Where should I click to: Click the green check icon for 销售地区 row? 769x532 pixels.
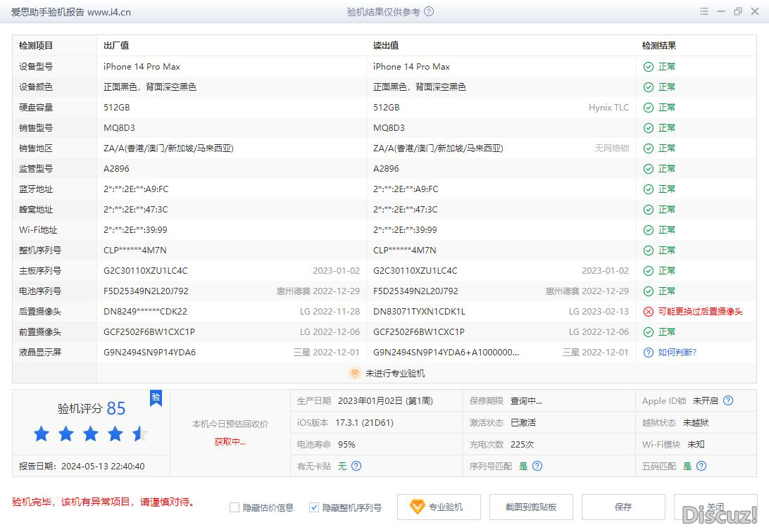(649, 148)
